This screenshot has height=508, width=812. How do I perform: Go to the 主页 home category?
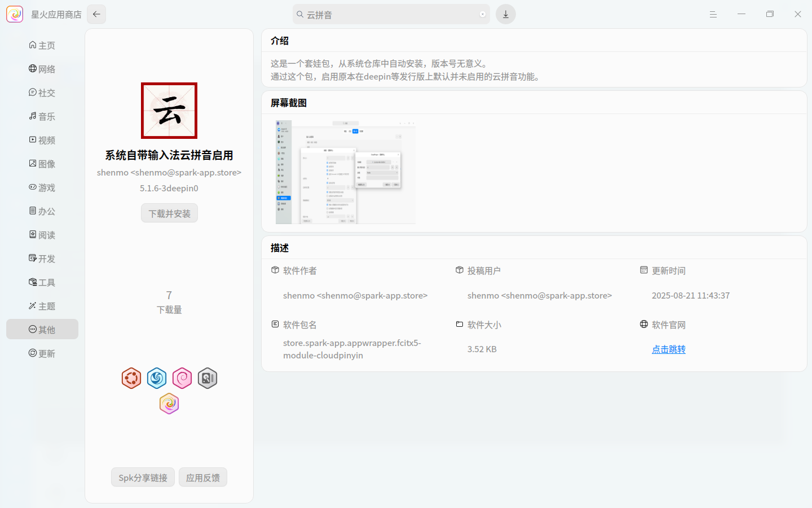42,45
